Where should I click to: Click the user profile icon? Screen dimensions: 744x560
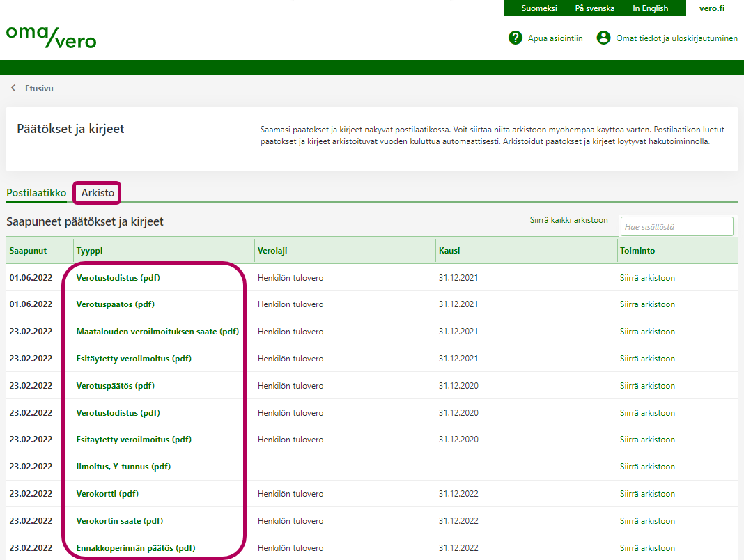603,38
